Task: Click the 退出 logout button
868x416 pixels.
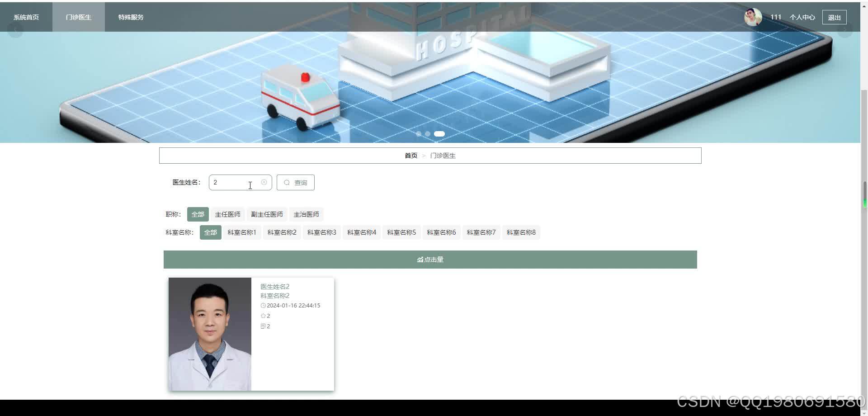Action: (834, 17)
